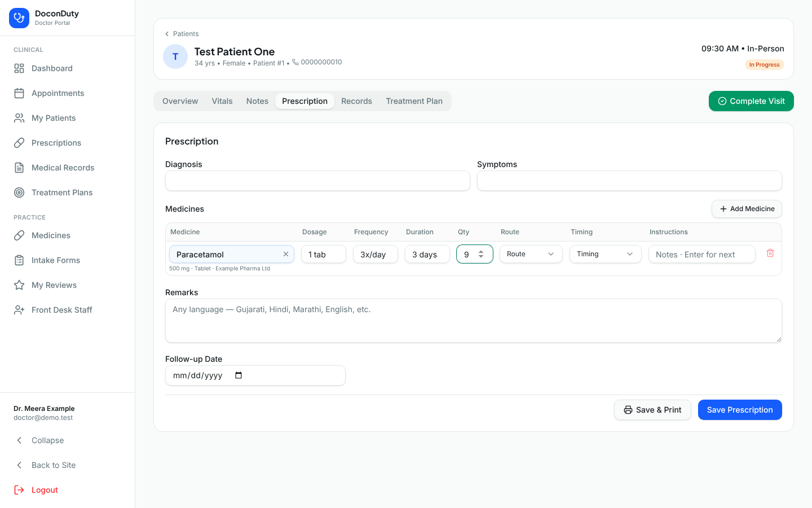Go back to Patients list
The image size is (812, 508).
[182, 34]
